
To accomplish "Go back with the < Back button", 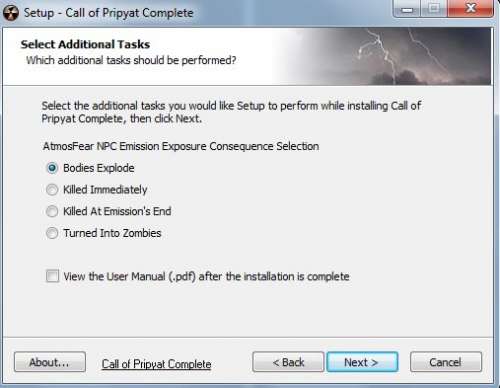I will tap(288, 362).
